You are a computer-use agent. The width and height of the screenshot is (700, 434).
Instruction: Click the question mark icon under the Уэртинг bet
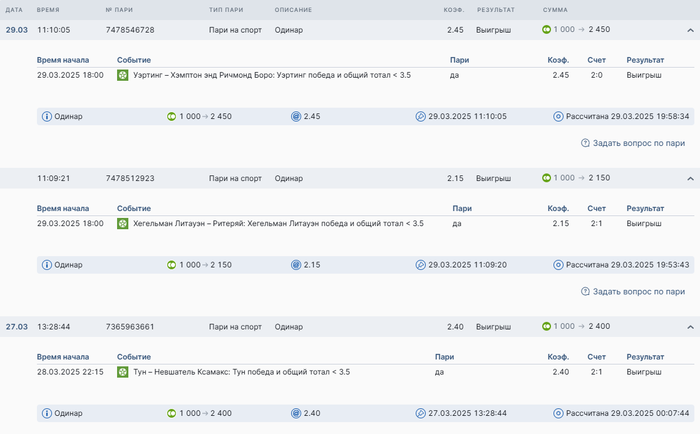pos(585,143)
